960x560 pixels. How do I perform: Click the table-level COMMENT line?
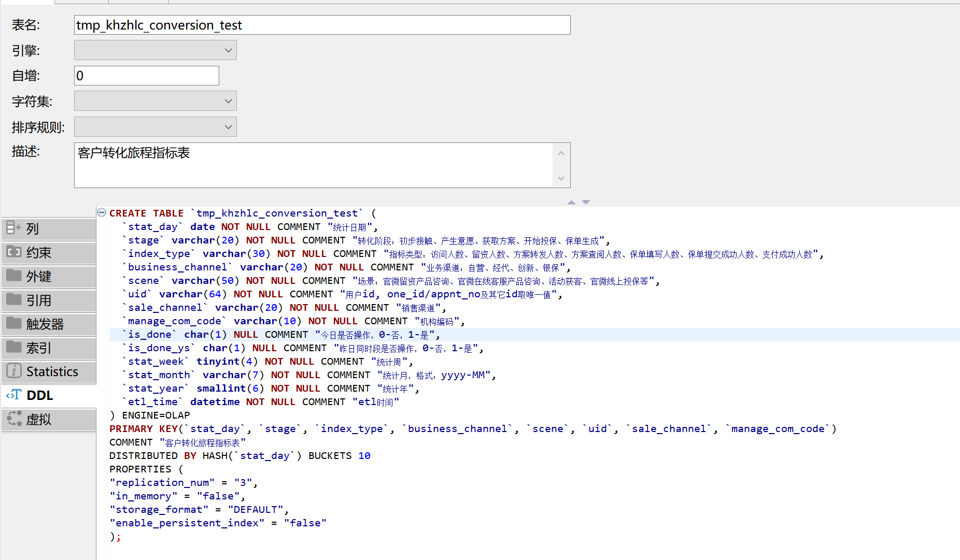pyautogui.click(x=178, y=442)
